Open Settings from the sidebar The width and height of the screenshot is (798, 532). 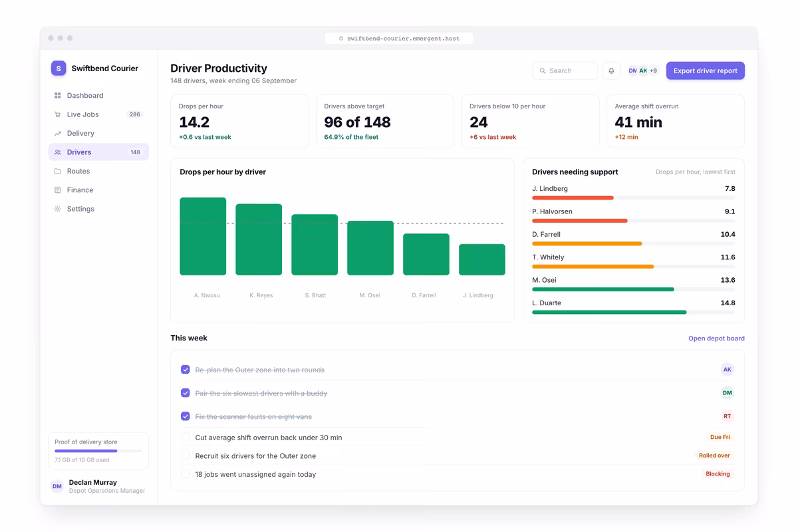click(x=98, y=209)
